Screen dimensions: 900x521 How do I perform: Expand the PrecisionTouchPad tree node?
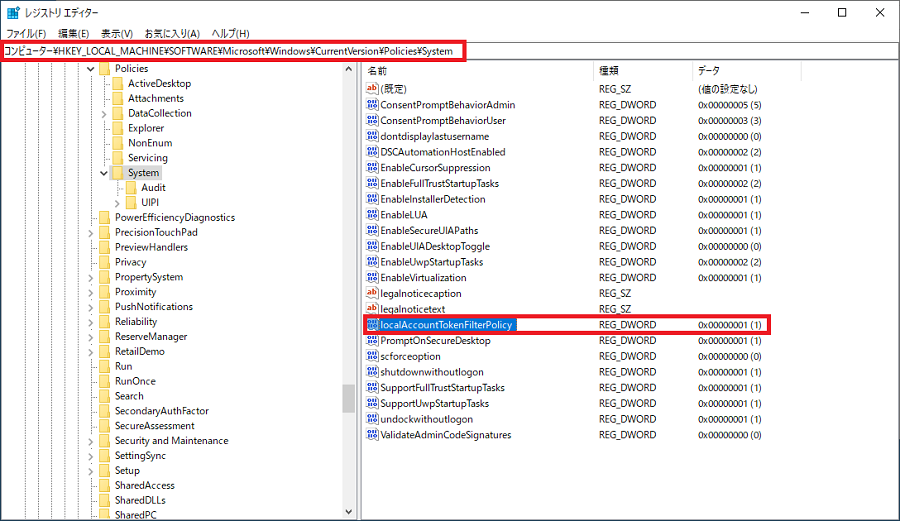(x=91, y=233)
